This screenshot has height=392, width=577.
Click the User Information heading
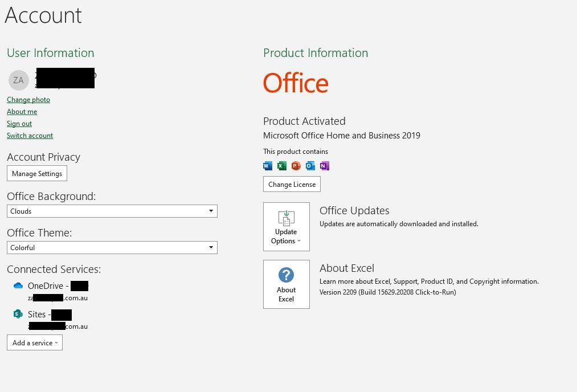(x=51, y=53)
